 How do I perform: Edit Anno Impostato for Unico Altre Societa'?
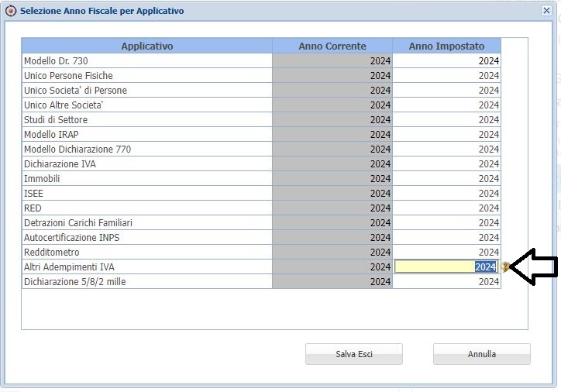click(446, 105)
